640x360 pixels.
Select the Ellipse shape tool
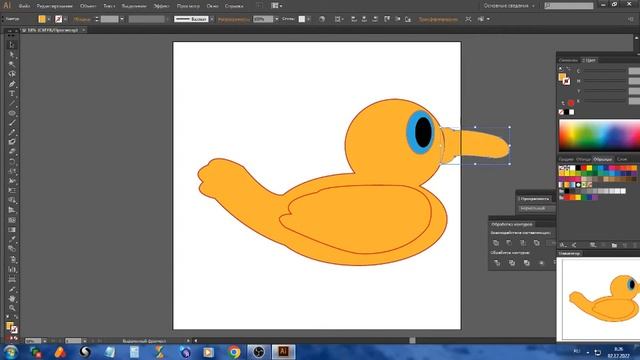tap(12, 113)
